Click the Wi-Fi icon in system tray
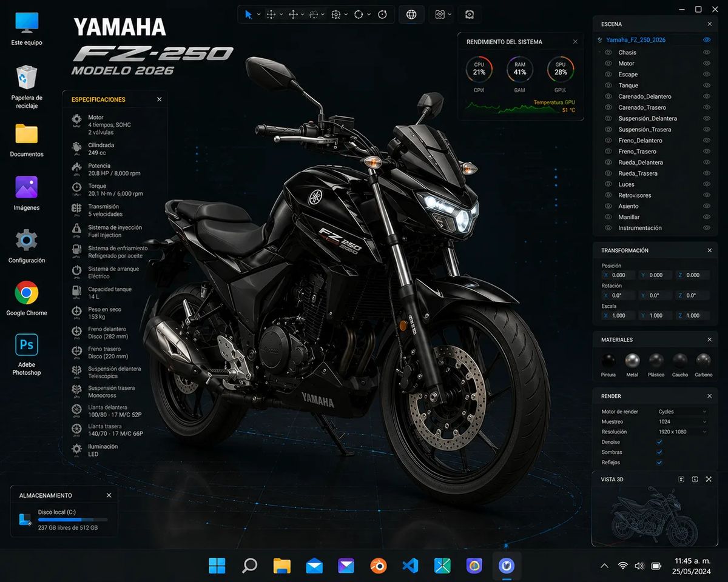The width and height of the screenshot is (728, 582). [x=622, y=566]
